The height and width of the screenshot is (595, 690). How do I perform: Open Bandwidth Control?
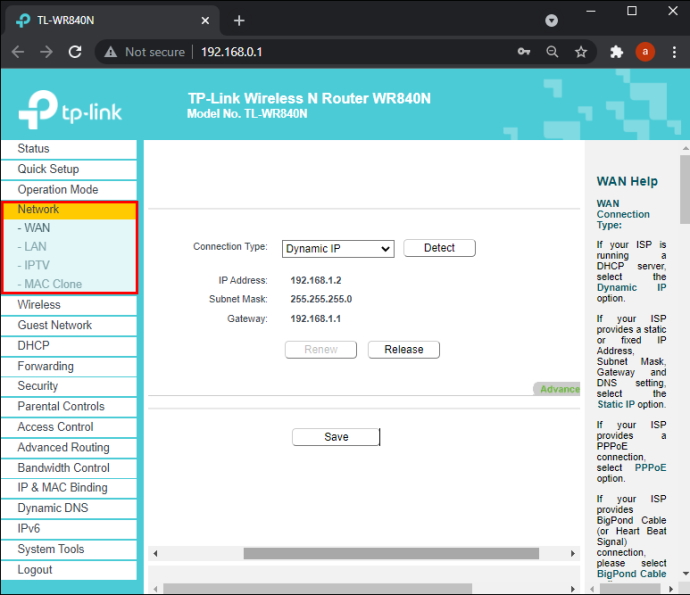[69, 468]
